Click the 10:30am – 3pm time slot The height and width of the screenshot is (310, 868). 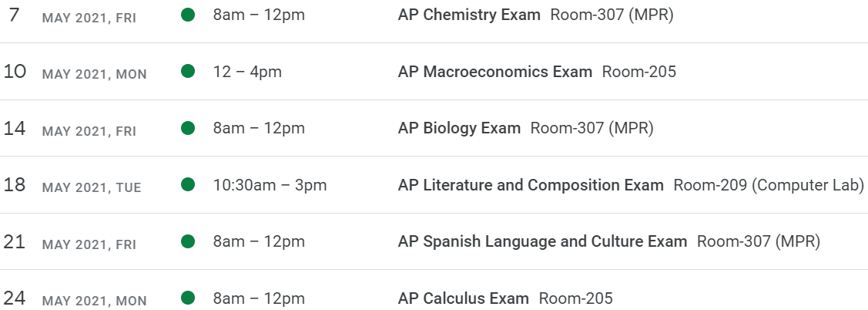coord(270,185)
